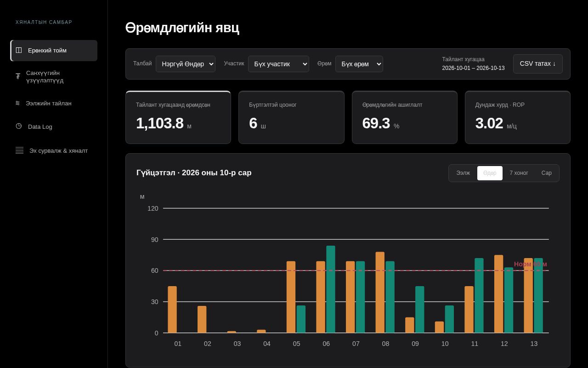The width and height of the screenshot is (588, 368).
Task: Select the Өдөр chart view
Action: (x=490, y=173)
